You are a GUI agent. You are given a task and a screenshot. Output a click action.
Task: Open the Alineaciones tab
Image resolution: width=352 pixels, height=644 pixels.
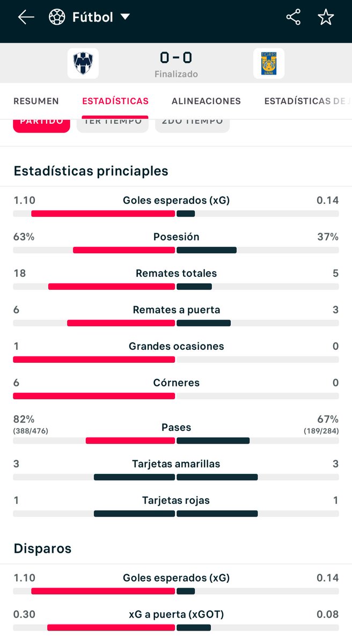(x=206, y=101)
